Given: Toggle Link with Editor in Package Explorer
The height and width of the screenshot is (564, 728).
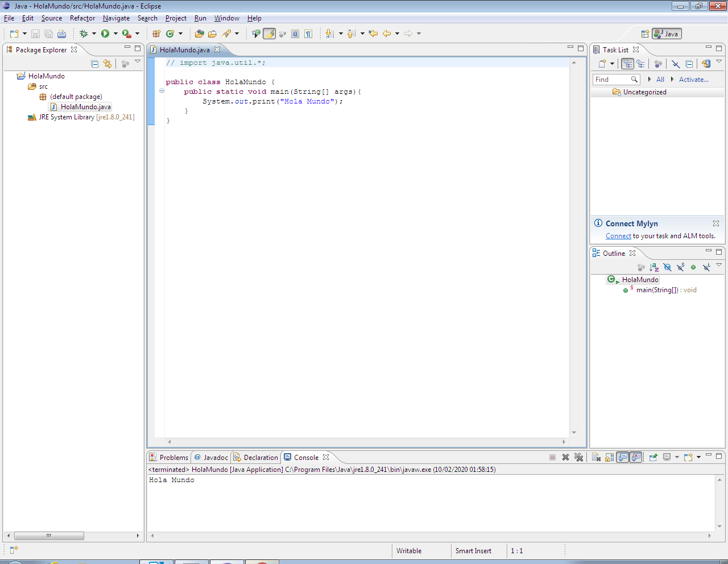Looking at the screenshot, I should [107, 64].
